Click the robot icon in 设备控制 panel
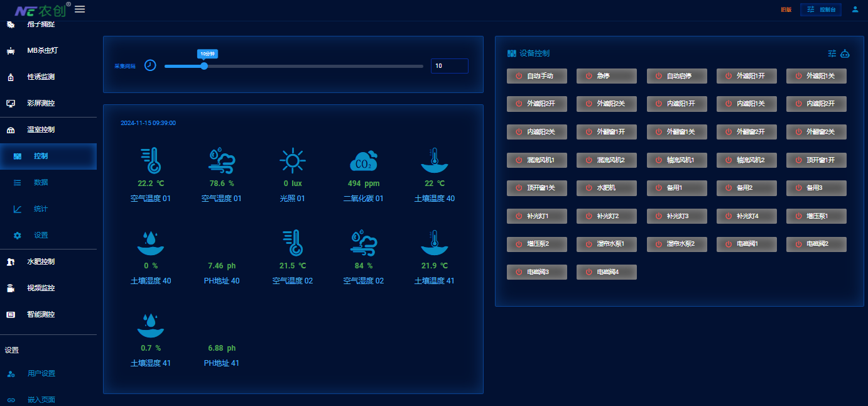 845,53
